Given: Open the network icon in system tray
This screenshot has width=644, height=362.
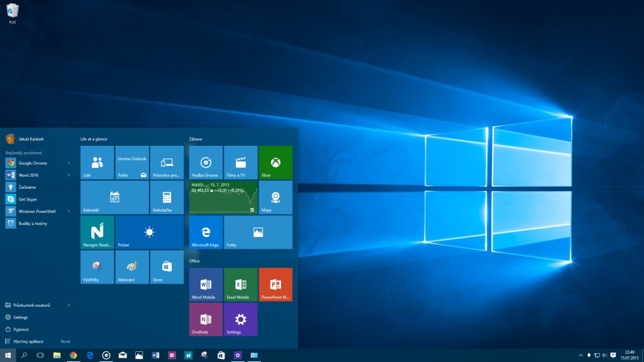Looking at the screenshot, I should tap(597, 356).
